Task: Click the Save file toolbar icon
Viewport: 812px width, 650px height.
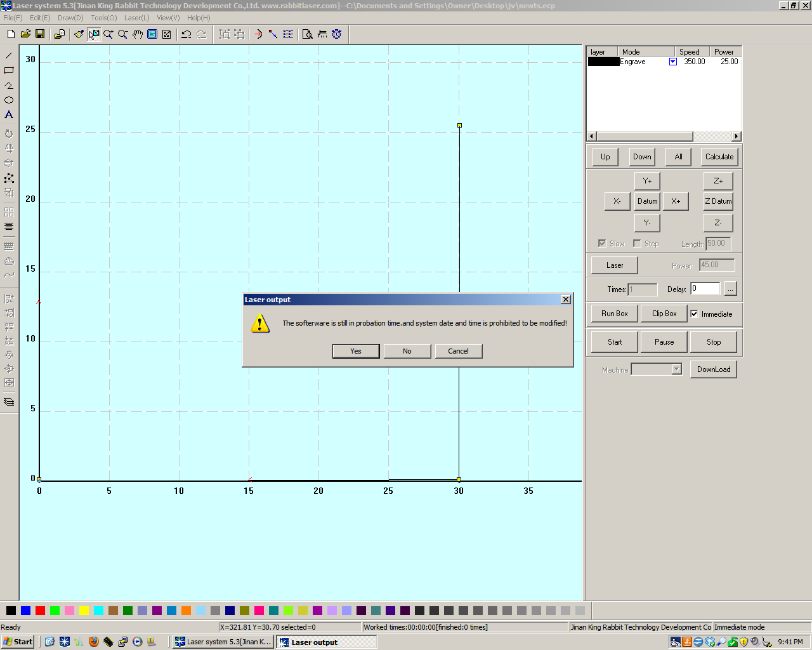Action: click(40, 34)
